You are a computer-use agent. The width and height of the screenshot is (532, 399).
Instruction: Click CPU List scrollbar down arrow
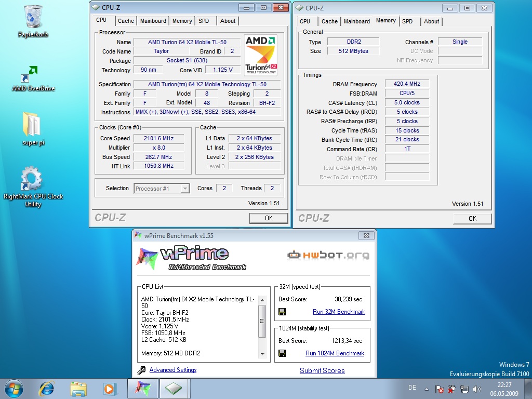(262, 354)
